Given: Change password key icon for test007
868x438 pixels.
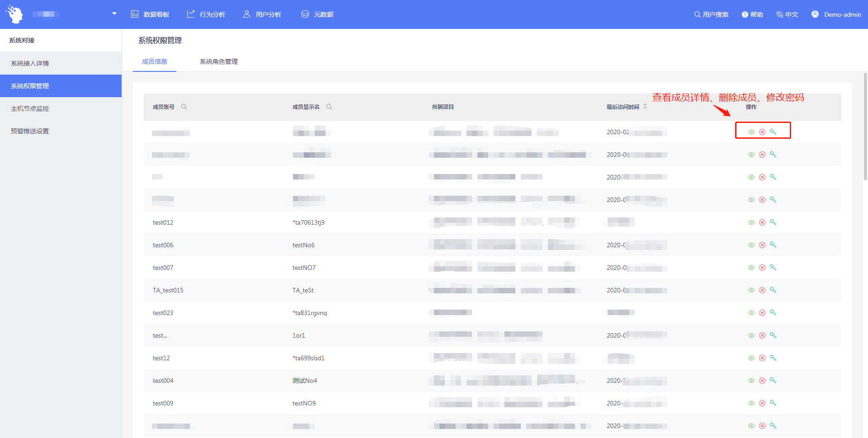Looking at the screenshot, I should pyautogui.click(x=773, y=268).
